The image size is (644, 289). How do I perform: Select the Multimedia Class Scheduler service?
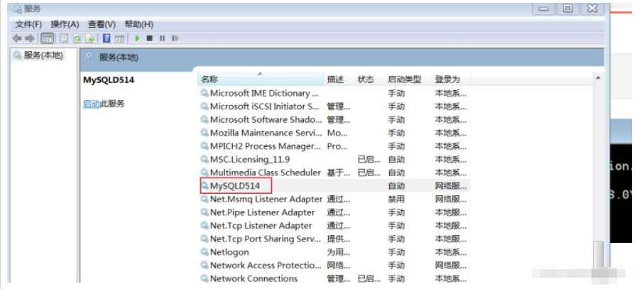click(x=334, y=173)
